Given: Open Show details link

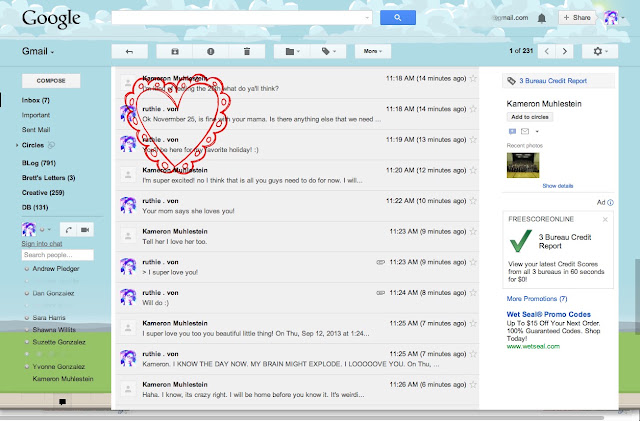Looking at the screenshot, I should tap(558, 186).
